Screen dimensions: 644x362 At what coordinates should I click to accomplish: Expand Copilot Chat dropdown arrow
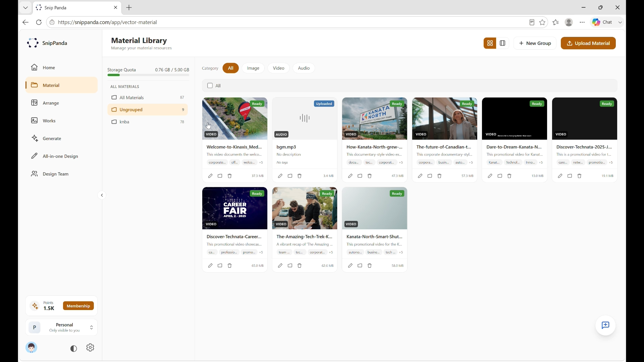point(620,22)
